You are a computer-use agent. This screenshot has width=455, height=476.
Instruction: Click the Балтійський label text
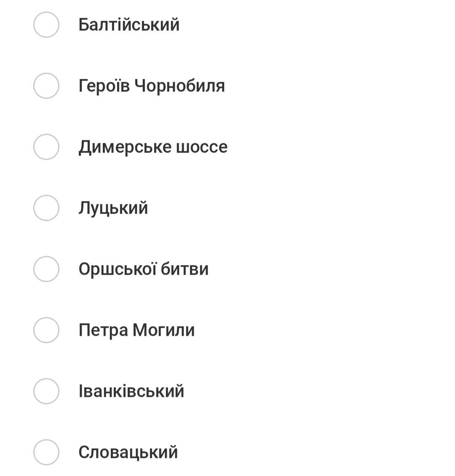coord(129,25)
